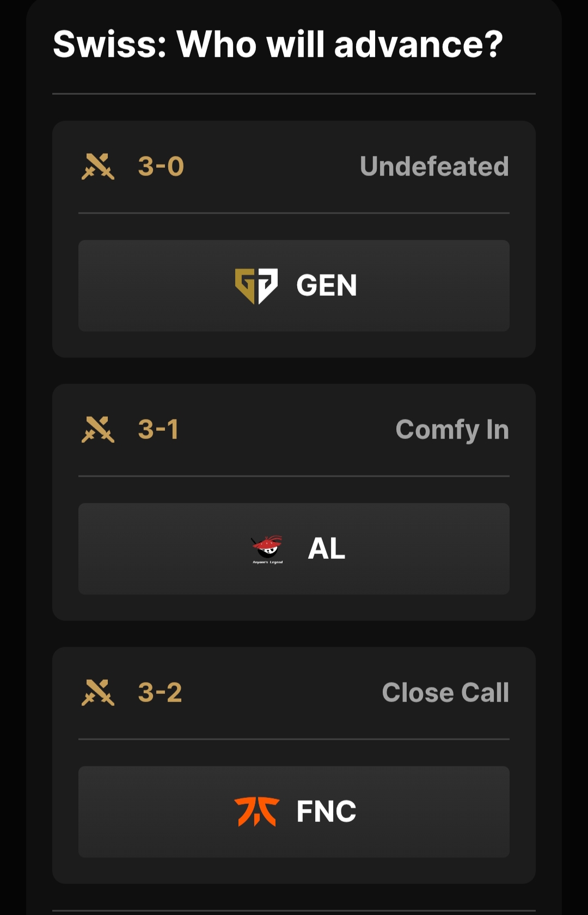Click the gold Gen.G team logo
This screenshot has height=915, width=588.
tap(256, 285)
